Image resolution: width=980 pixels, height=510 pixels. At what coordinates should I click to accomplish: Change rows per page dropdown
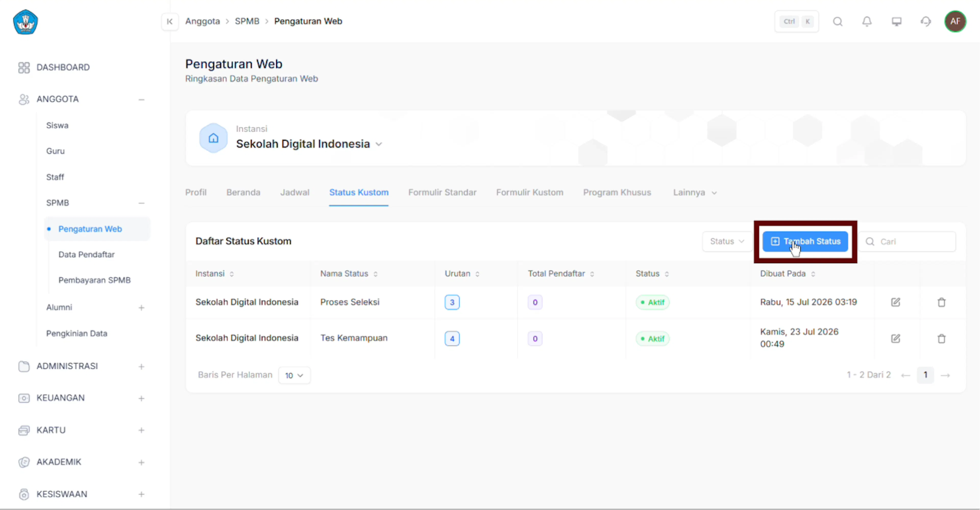click(294, 375)
